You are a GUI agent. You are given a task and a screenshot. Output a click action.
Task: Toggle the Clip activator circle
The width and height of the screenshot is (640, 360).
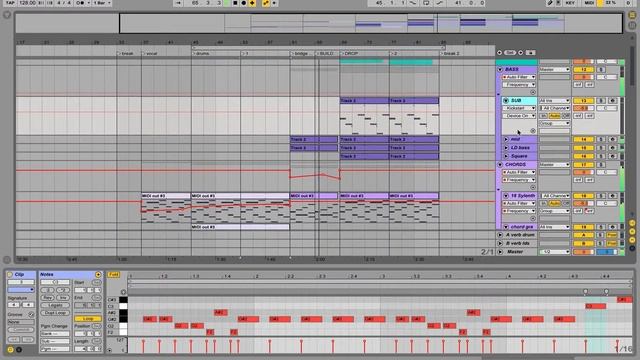coord(10,275)
